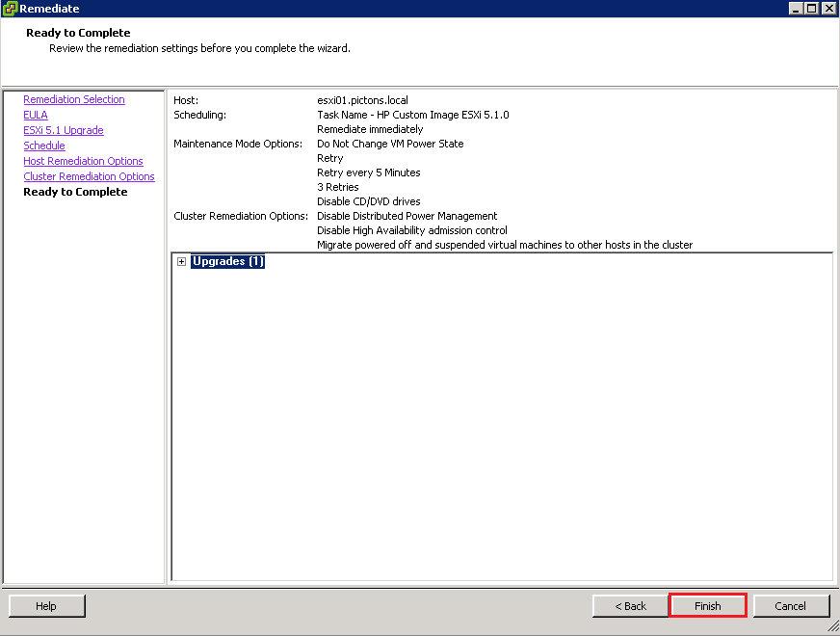Image resolution: width=840 pixels, height=636 pixels.
Task: Select the Upgrades (1) item
Action: click(227, 262)
